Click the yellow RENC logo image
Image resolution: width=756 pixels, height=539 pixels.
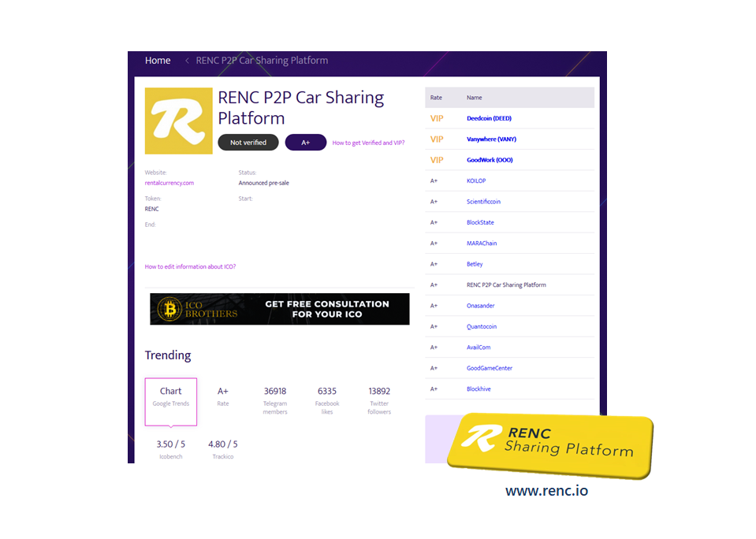[x=178, y=121]
